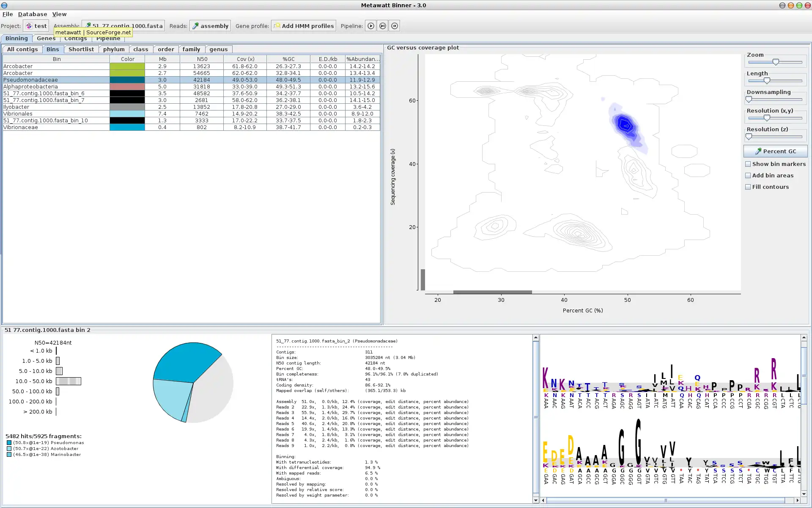Expand the phylum column dropdown
The width and height of the screenshot is (812, 508).
(113, 49)
